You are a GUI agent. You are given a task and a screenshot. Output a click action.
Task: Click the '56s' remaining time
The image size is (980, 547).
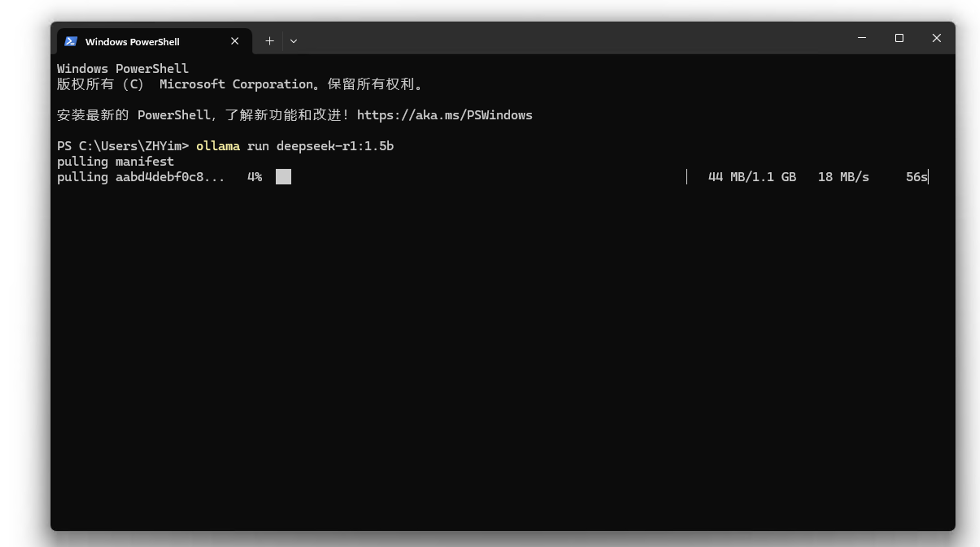(917, 177)
